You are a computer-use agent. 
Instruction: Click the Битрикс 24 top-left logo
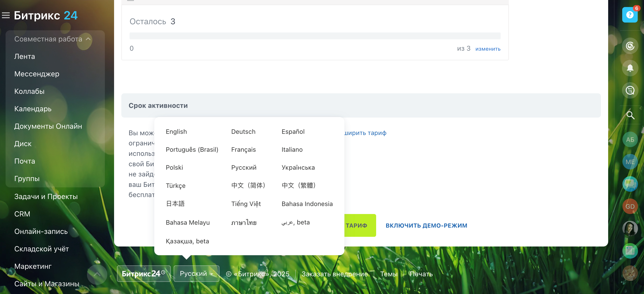tap(46, 16)
